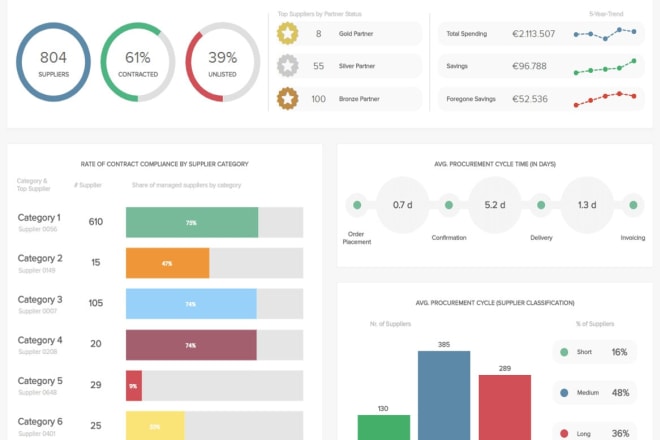Click Category 3 light blue compliance bar
The width and height of the screenshot is (660, 440).
tap(191, 304)
